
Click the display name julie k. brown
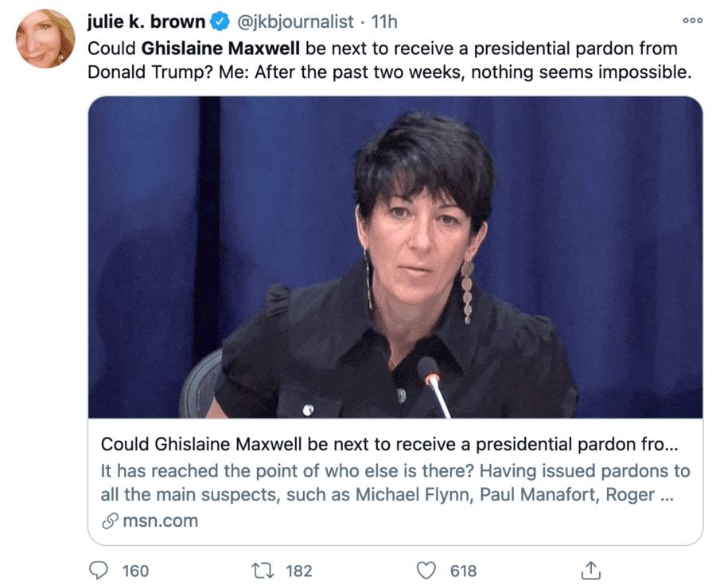click(x=146, y=21)
